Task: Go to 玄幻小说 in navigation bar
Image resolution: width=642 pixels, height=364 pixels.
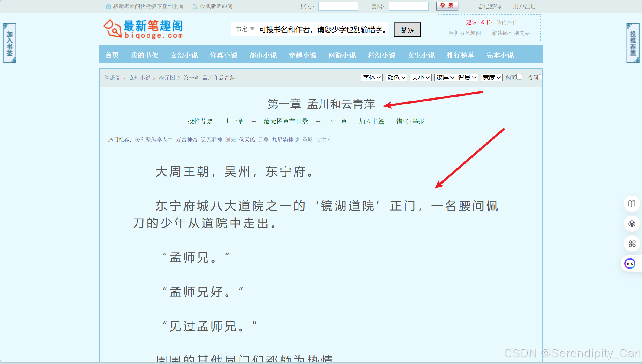Action: pyautogui.click(x=184, y=55)
